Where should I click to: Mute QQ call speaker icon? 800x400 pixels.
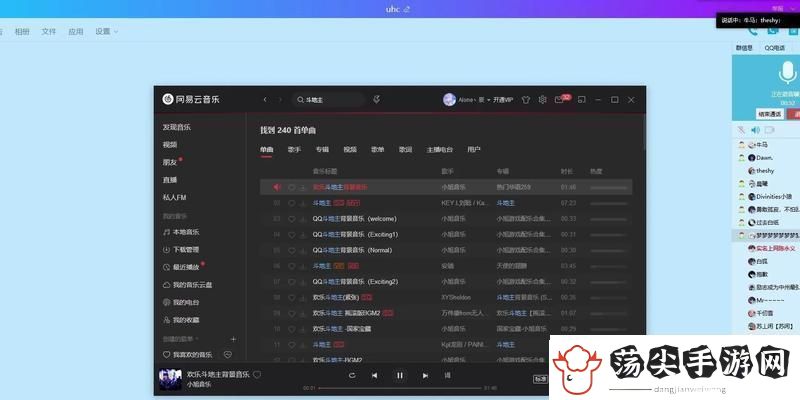[756, 130]
